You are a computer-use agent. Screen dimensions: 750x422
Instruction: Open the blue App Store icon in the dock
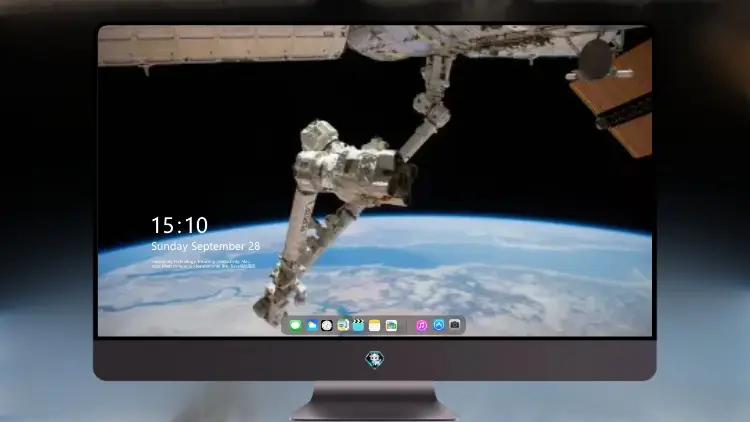tap(439, 325)
